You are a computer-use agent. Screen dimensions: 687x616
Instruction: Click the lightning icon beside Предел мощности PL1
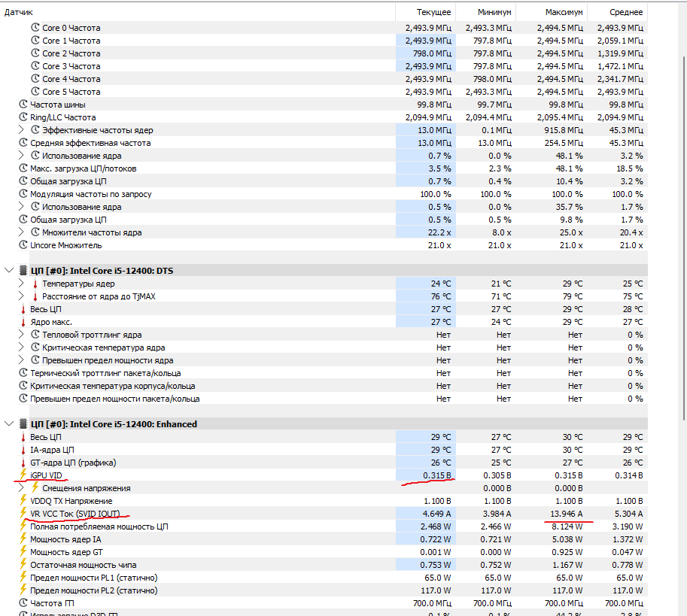23,577
